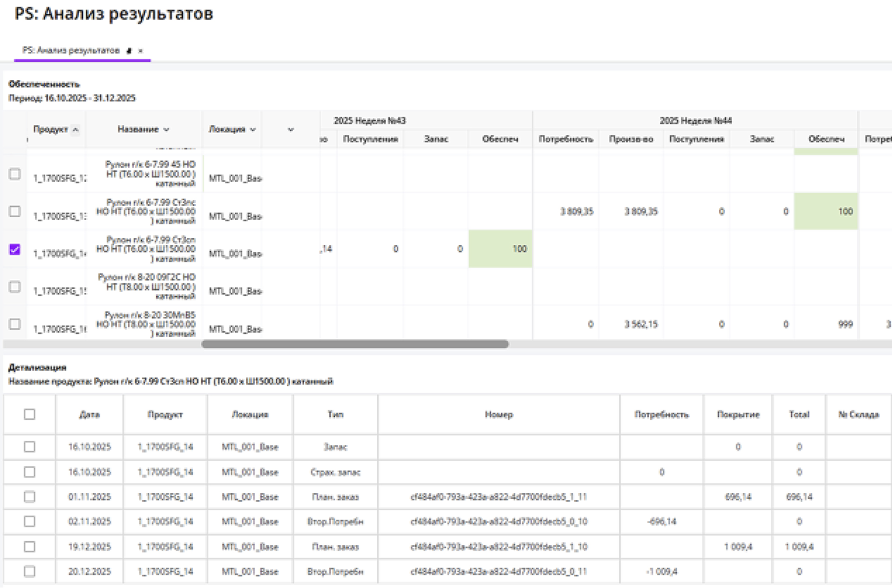Uncheck the selected 1_1700SFG_14 row checkbox
The image size is (892, 588).
tap(15, 249)
